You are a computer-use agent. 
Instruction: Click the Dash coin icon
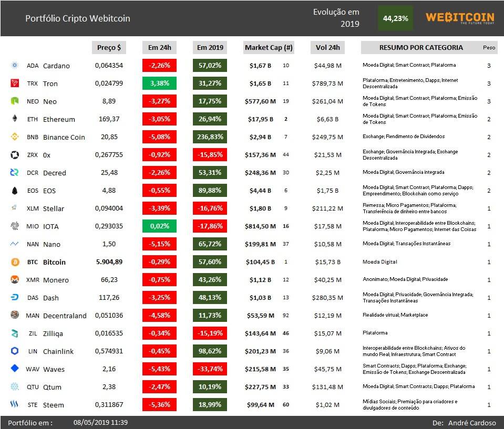[15, 297]
